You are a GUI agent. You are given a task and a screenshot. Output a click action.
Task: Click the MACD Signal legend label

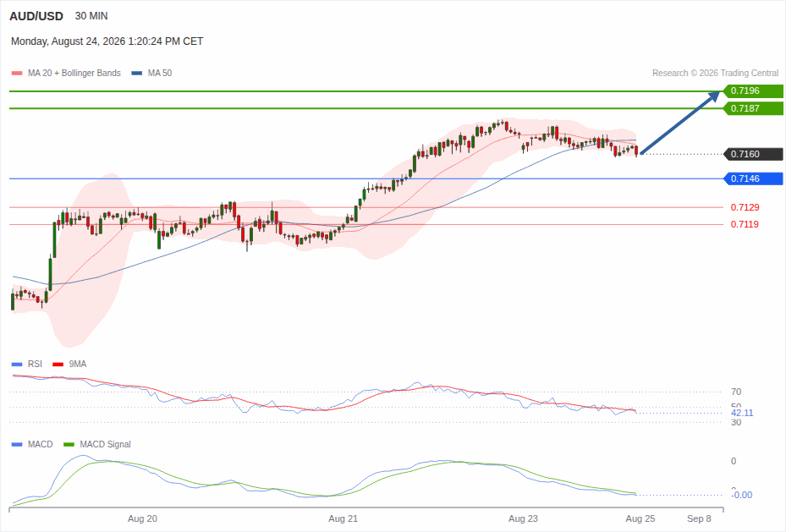pos(105,444)
